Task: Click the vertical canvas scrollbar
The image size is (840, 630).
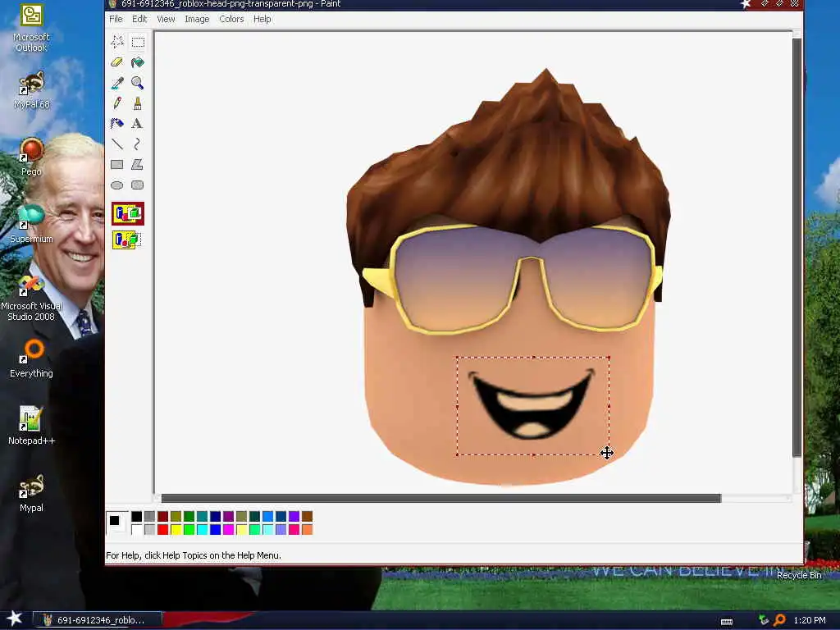Action: [797, 247]
